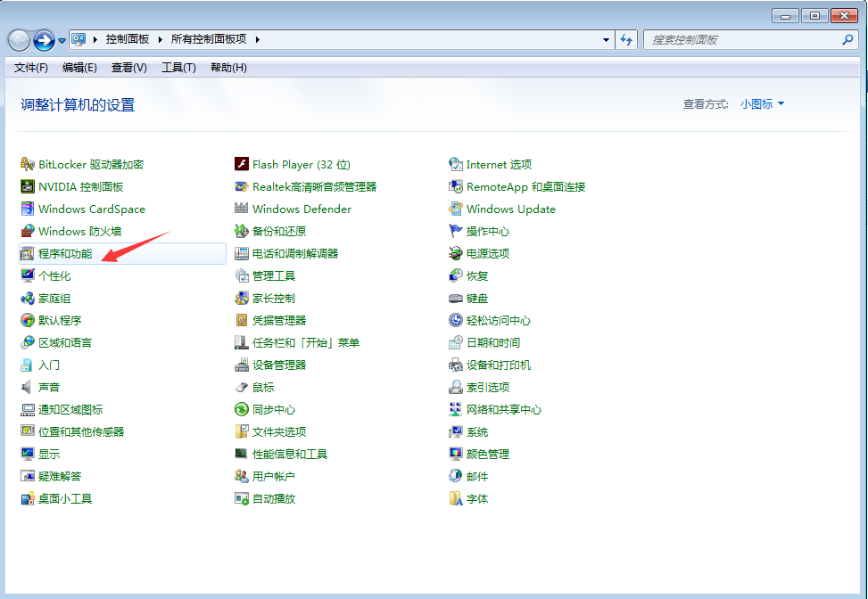Open the NVIDIA 控制面板 icon
This screenshot has height=599, width=868.
pyautogui.click(x=27, y=186)
